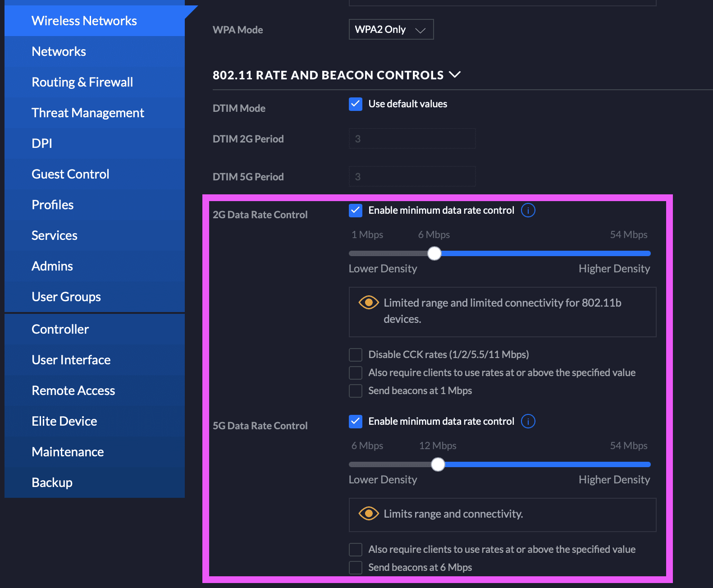The width and height of the screenshot is (713, 588).
Task: Toggle the 5G 'Also require clients' rate checkbox
Action: pyautogui.click(x=356, y=550)
